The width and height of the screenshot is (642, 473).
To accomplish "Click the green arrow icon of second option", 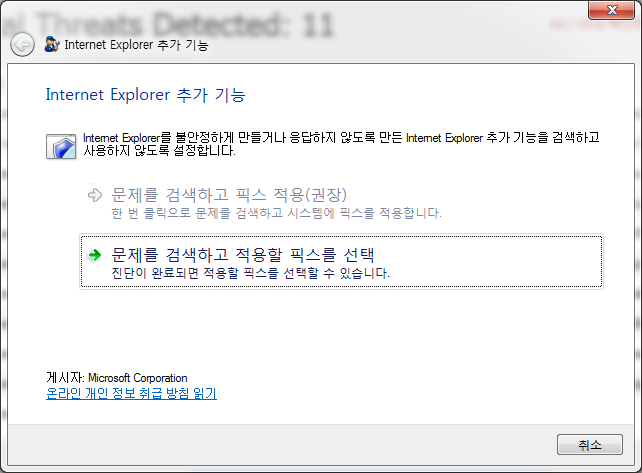I will (x=95, y=255).
